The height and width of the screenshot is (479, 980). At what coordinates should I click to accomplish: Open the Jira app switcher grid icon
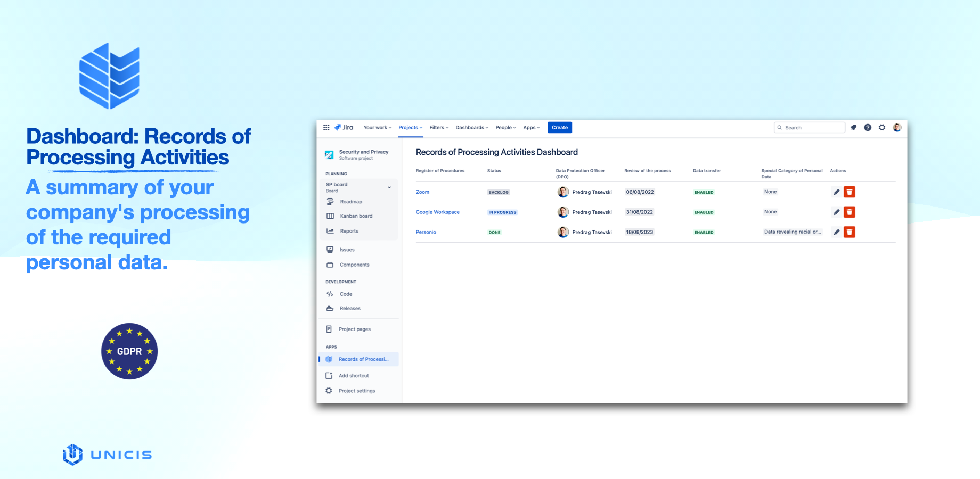click(326, 128)
